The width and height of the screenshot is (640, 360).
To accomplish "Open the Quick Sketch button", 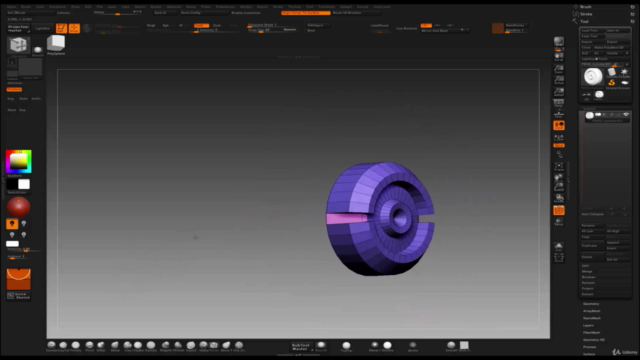I will click(x=18, y=296).
